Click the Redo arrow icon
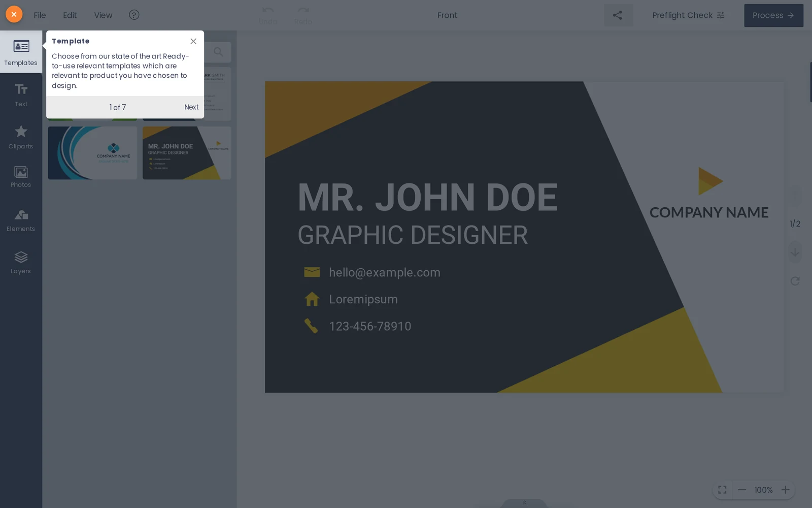 (x=303, y=11)
